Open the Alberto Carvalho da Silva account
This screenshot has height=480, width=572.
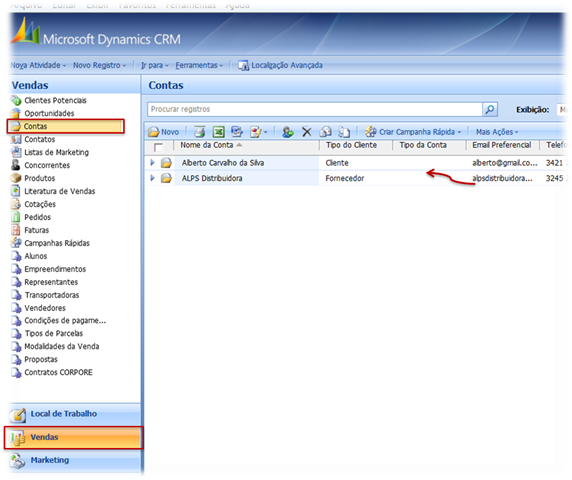[x=223, y=163]
